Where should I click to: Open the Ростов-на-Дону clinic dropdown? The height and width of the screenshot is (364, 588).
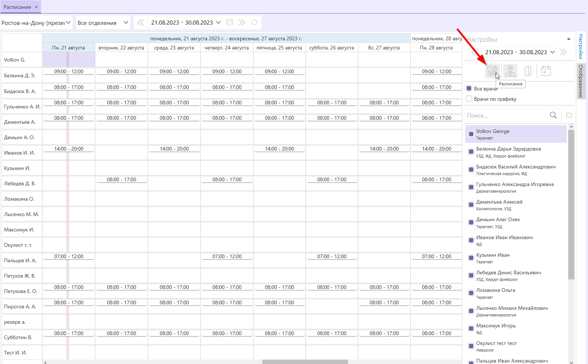point(36,23)
